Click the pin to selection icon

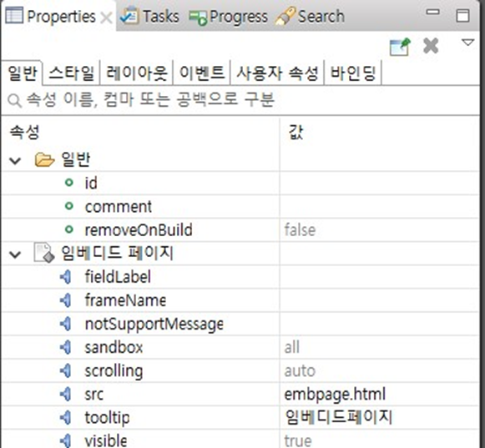pyautogui.click(x=400, y=47)
